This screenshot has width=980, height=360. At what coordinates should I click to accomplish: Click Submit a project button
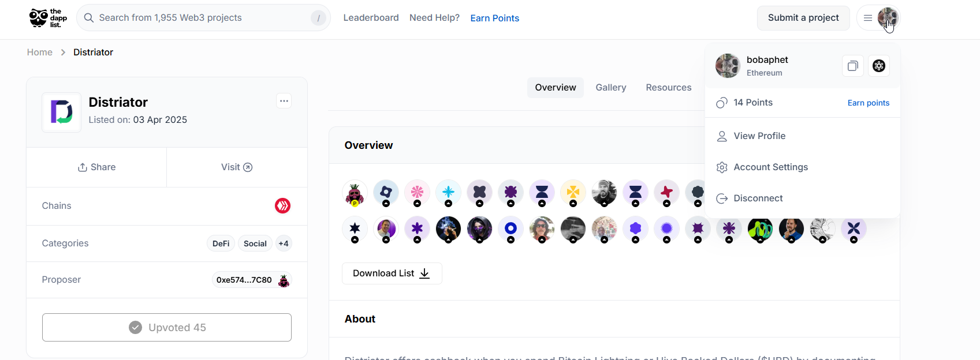coord(803,18)
